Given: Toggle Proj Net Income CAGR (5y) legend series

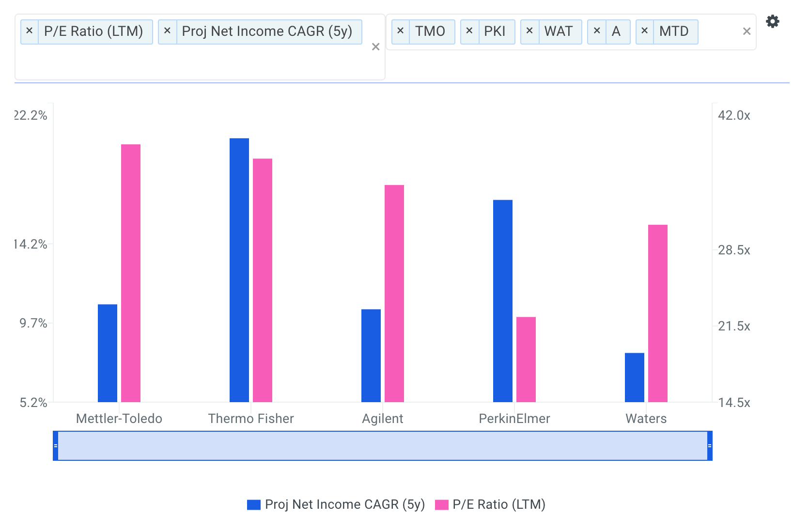Looking at the screenshot, I should (x=336, y=504).
